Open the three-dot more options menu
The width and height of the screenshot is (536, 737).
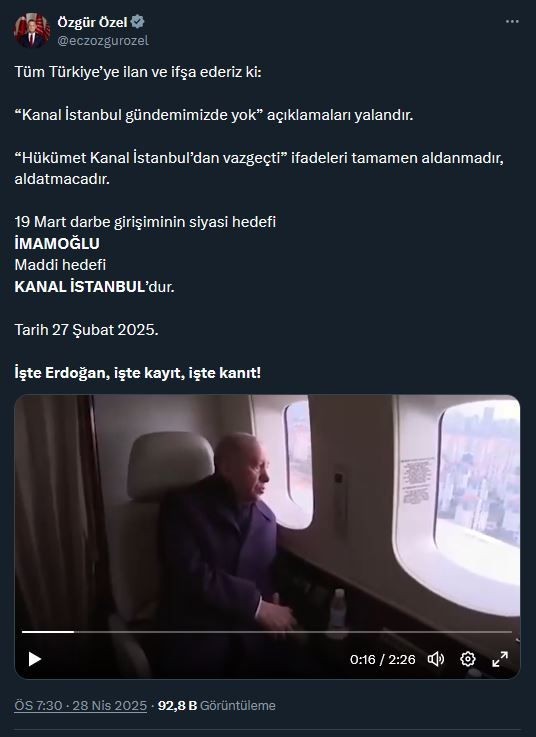[512, 22]
